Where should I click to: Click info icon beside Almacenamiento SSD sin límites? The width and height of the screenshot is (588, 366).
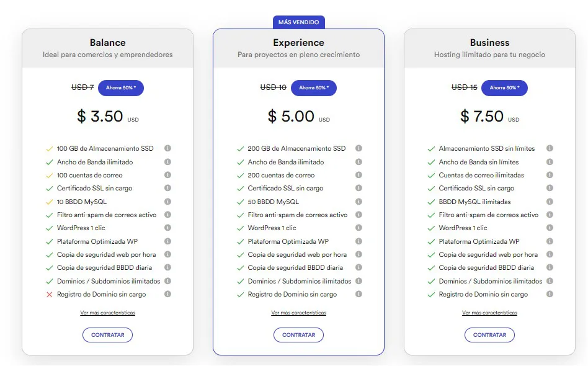[550, 148]
